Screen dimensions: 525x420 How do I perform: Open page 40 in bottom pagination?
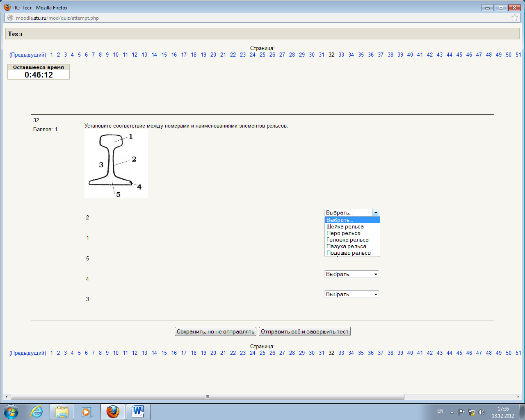[410, 353]
